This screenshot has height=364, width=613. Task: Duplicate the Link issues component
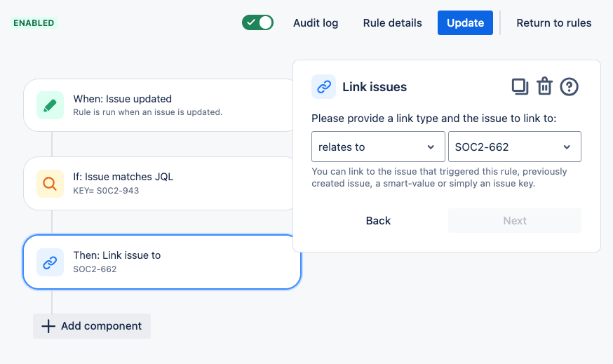click(x=520, y=87)
